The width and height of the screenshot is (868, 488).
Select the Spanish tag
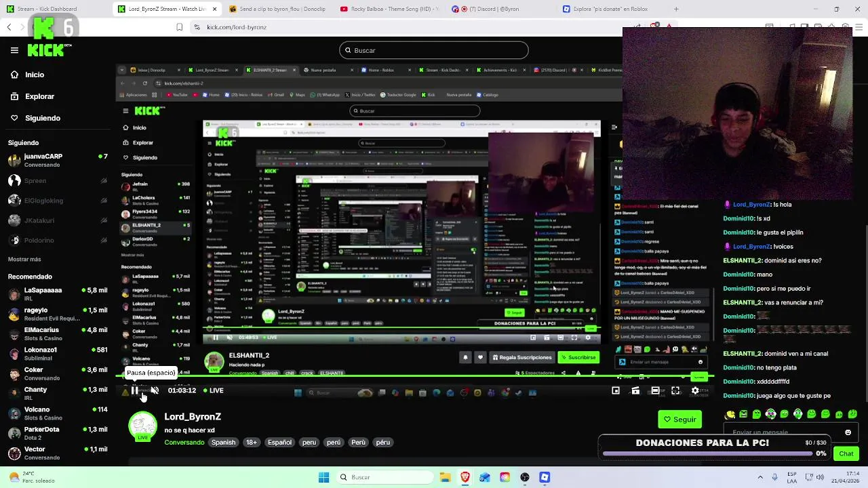click(223, 443)
